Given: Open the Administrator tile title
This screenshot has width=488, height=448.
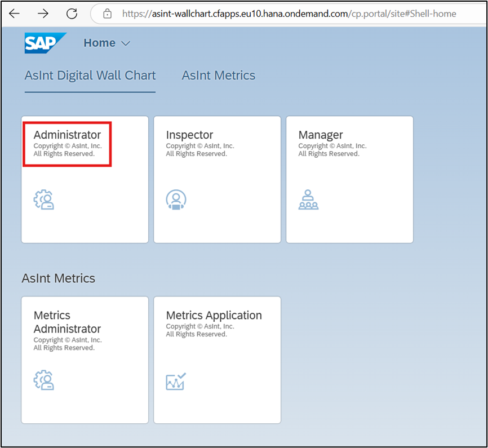Looking at the screenshot, I should point(67,135).
